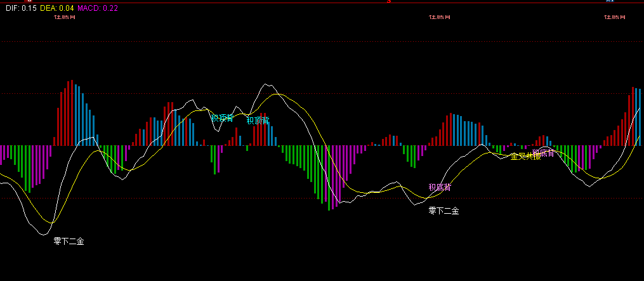Click the blue marker on top-right border

tap(610, 2)
